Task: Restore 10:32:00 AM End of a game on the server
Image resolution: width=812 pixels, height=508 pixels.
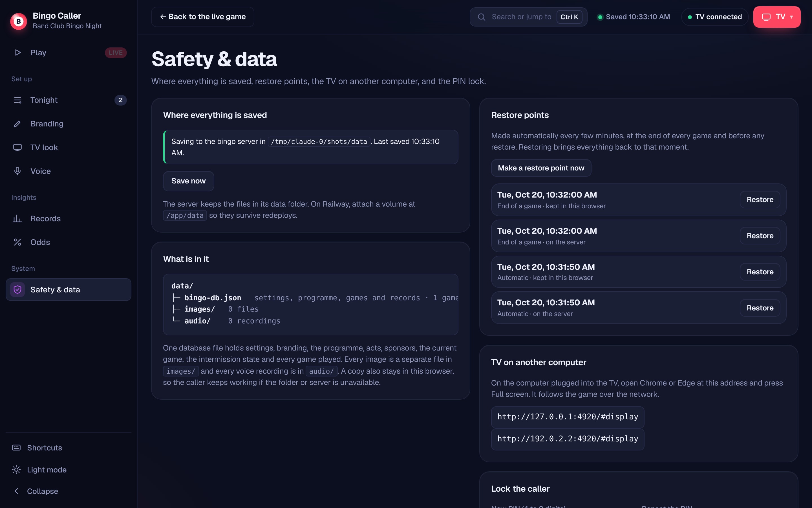Action: pyautogui.click(x=760, y=236)
